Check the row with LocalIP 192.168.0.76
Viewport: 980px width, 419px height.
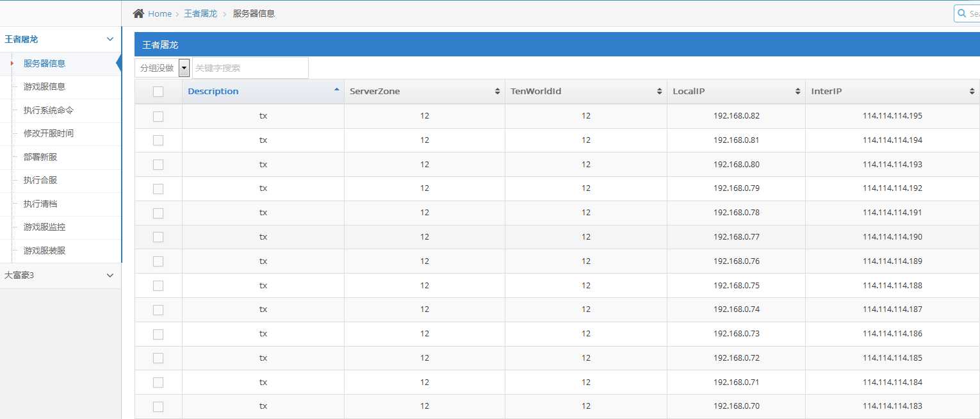pos(158,261)
